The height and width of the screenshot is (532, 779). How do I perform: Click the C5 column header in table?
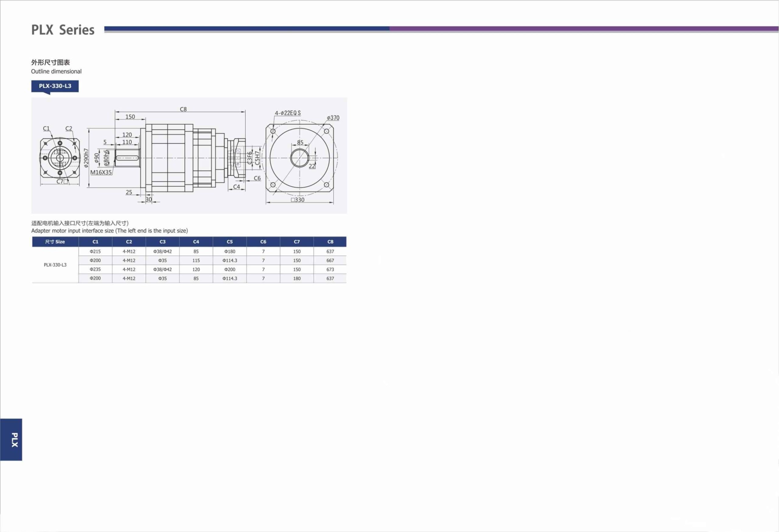[230, 242]
